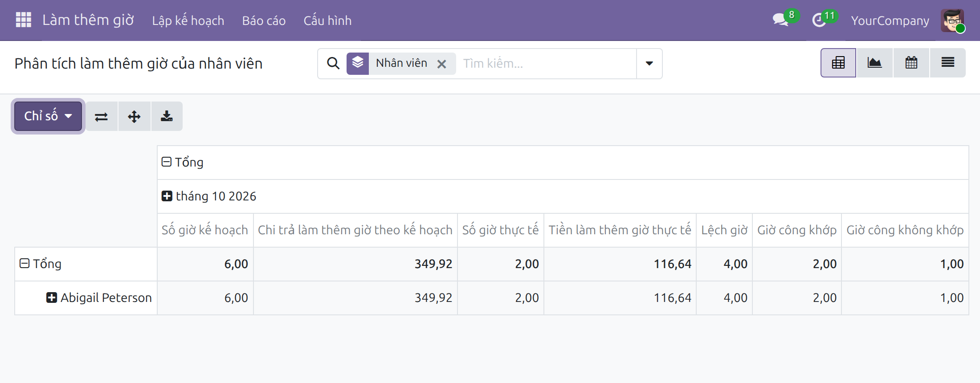This screenshot has height=383, width=980.
Task: Open the Lập kế hoạch menu
Action: (x=188, y=20)
